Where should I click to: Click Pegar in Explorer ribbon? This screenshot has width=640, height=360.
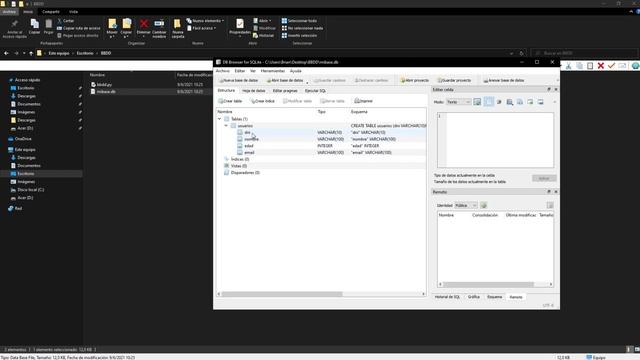point(49,27)
